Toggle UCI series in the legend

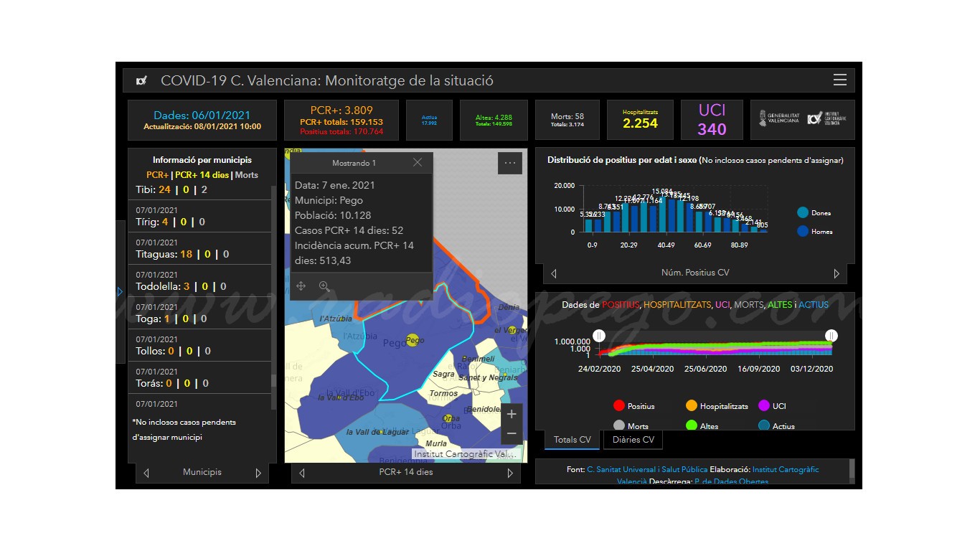(x=772, y=406)
